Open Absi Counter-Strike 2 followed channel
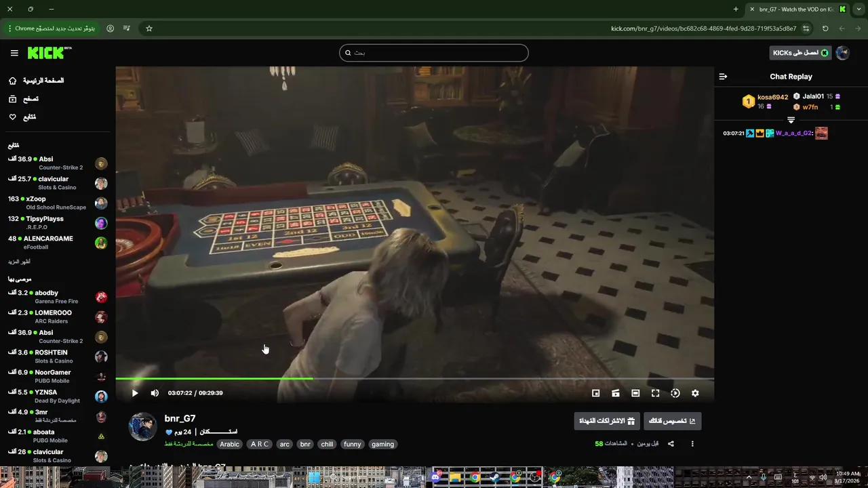The width and height of the screenshot is (868, 488). pos(58,163)
